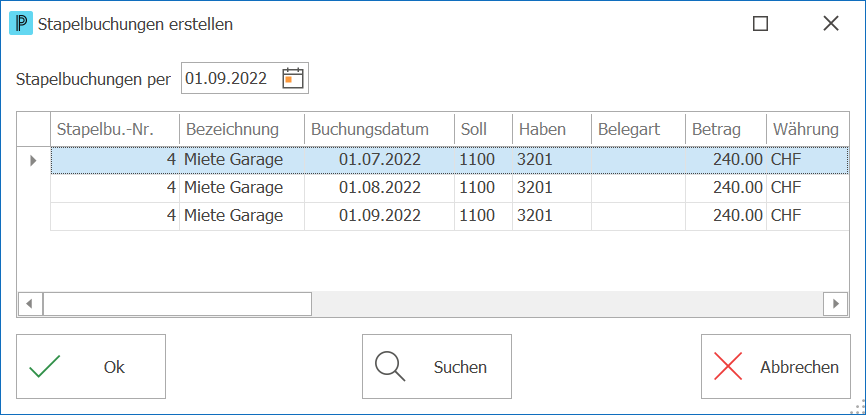Viewport: 866px width, 415px height.
Task: Click the Stapelbuchungen per date field
Action: point(245,78)
